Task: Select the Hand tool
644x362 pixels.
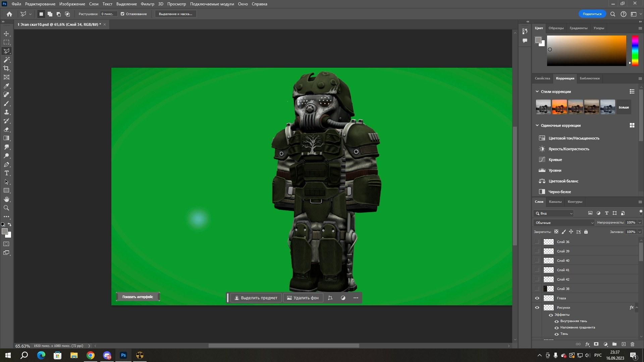Action: (x=6, y=199)
